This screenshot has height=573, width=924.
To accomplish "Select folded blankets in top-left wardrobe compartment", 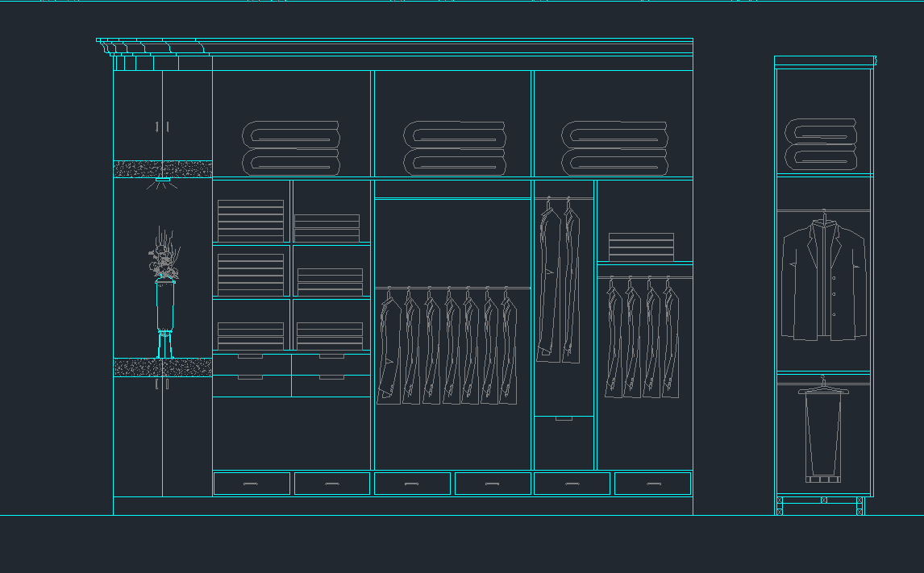I will (291, 147).
